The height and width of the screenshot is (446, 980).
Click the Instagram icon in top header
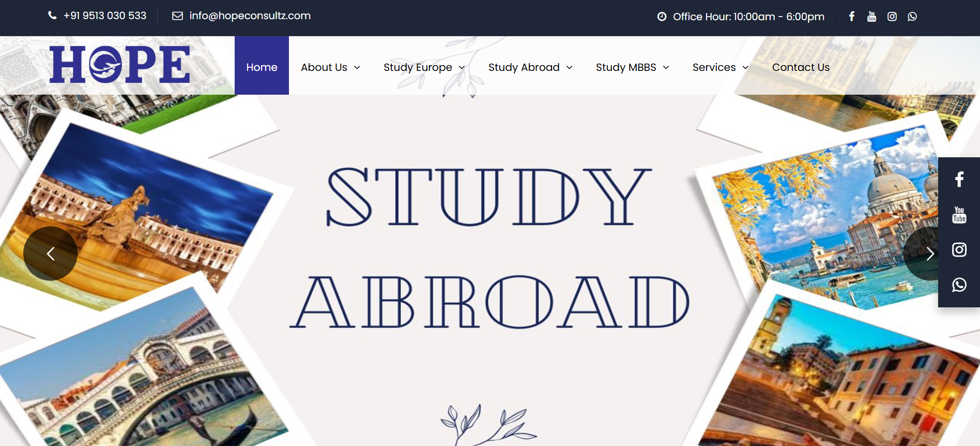point(892,17)
